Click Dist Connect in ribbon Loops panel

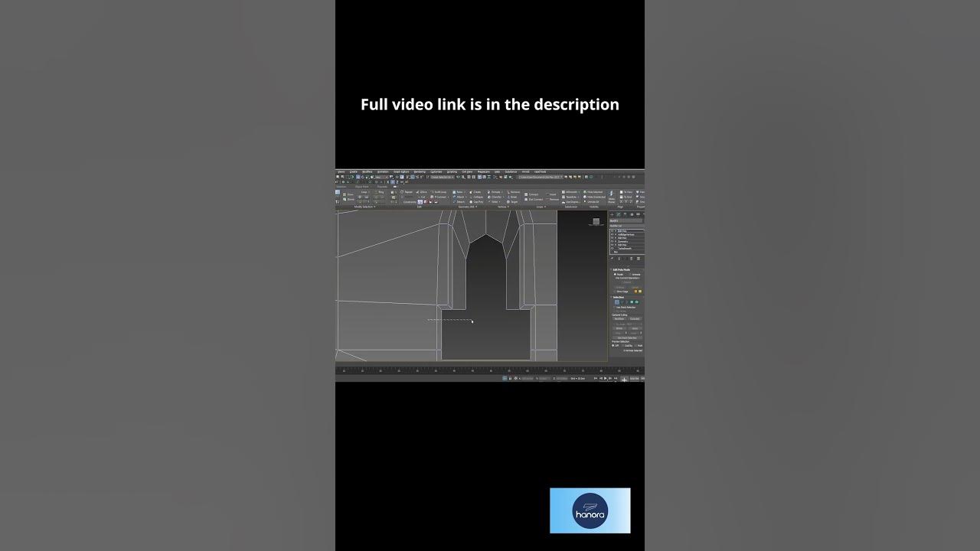click(534, 200)
